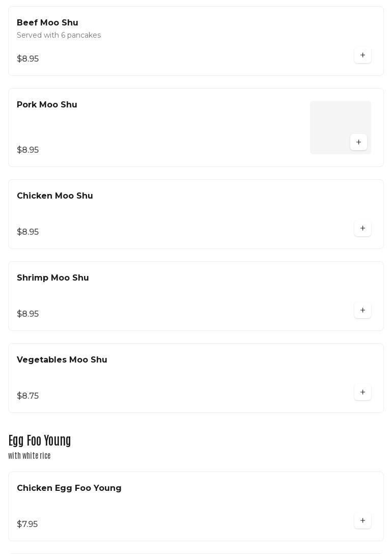Click the $7.95 Egg Foo Young price

pyautogui.click(x=27, y=524)
